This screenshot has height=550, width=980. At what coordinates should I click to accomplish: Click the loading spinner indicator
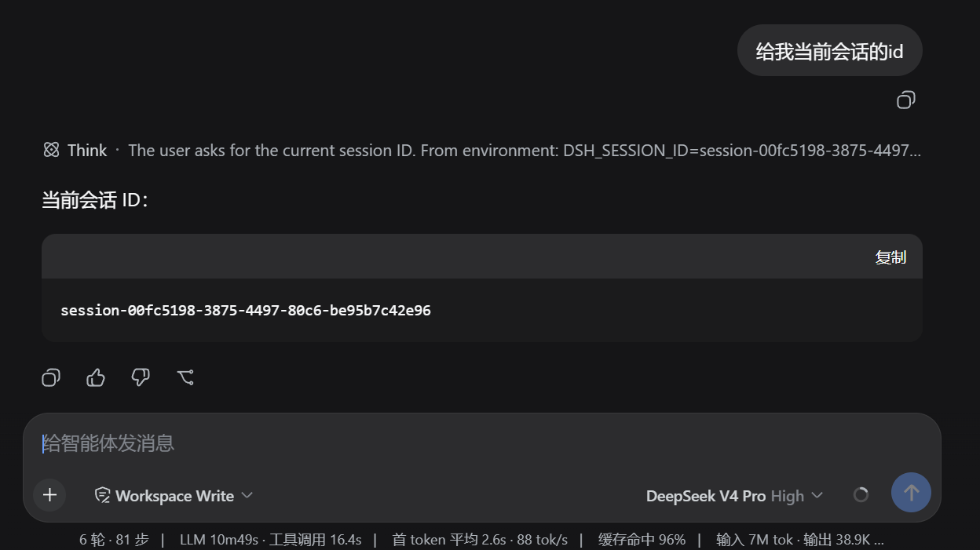(861, 495)
